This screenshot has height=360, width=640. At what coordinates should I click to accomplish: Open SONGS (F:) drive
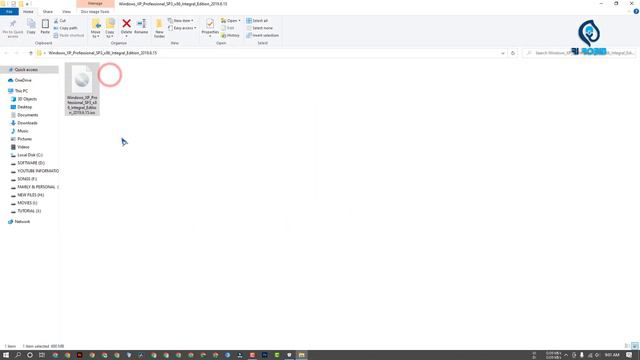[x=27, y=179]
